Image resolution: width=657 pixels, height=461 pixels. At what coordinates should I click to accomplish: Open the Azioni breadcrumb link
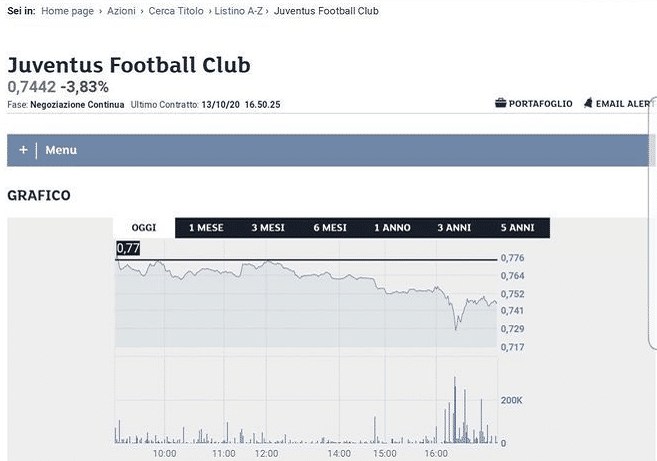[x=121, y=10]
